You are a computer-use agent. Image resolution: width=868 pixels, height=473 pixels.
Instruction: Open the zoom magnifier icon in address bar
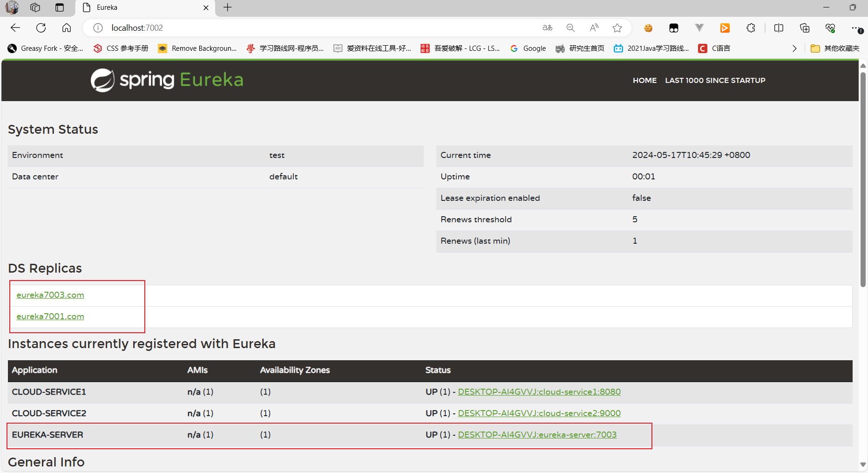[x=570, y=28]
